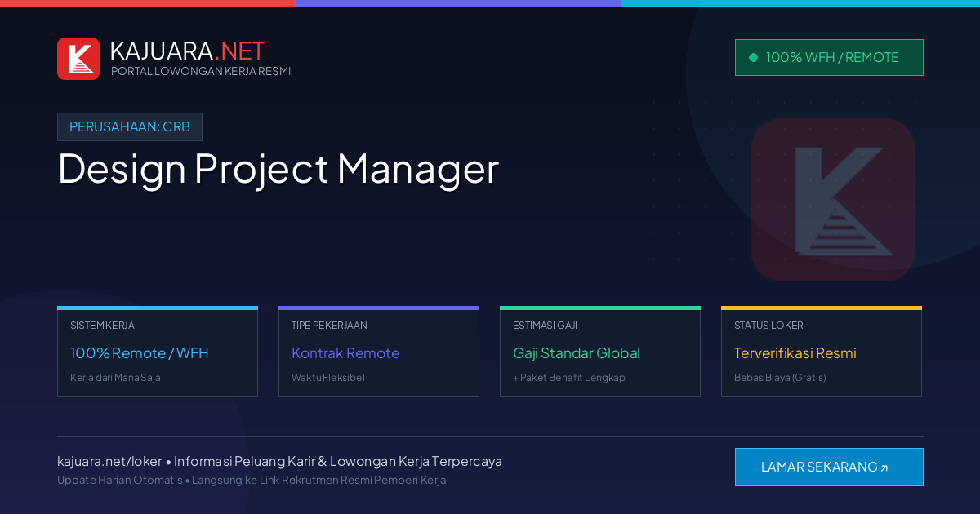Open the Tipe Pekerjaan card
Image resolution: width=980 pixels, height=514 pixels.
pos(379,352)
